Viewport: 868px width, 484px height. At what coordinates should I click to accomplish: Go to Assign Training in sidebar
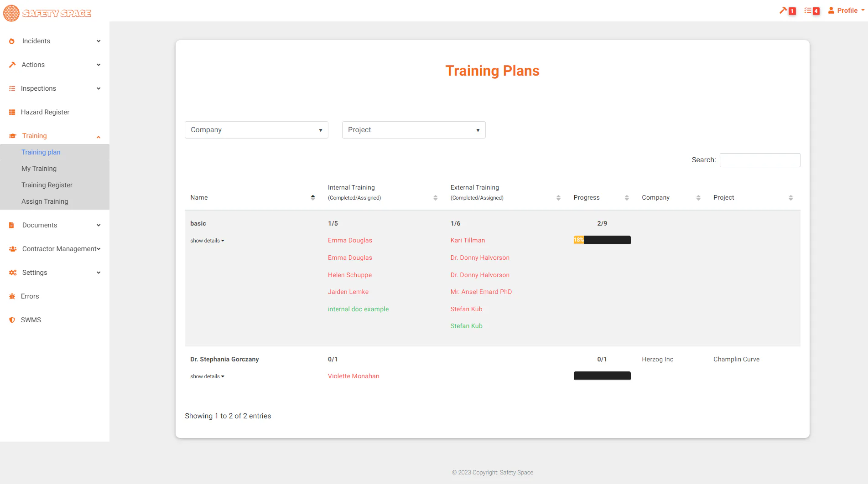tap(45, 201)
